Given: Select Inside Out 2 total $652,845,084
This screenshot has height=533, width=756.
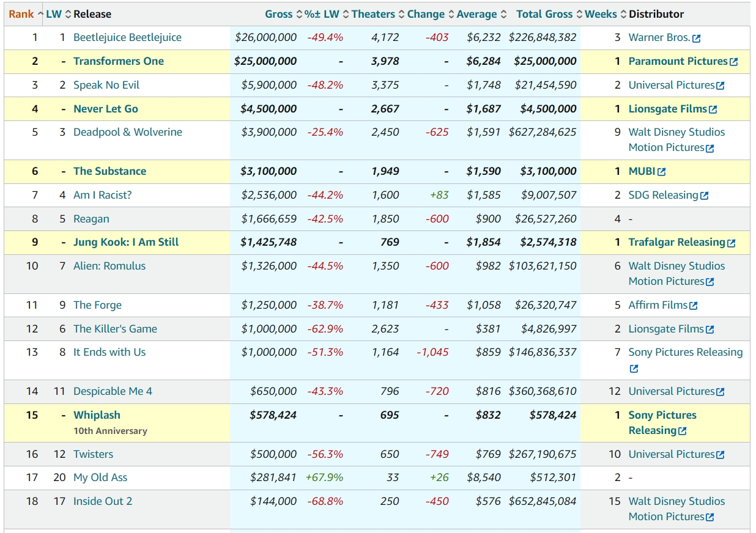Looking at the screenshot, I should tap(543, 501).
